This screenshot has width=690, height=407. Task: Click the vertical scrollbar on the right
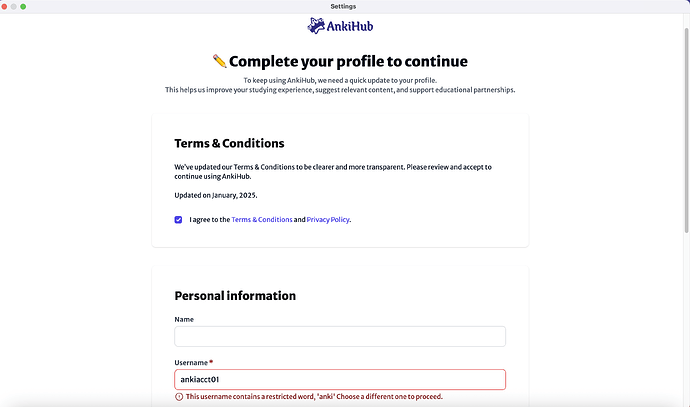click(x=686, y=130)
